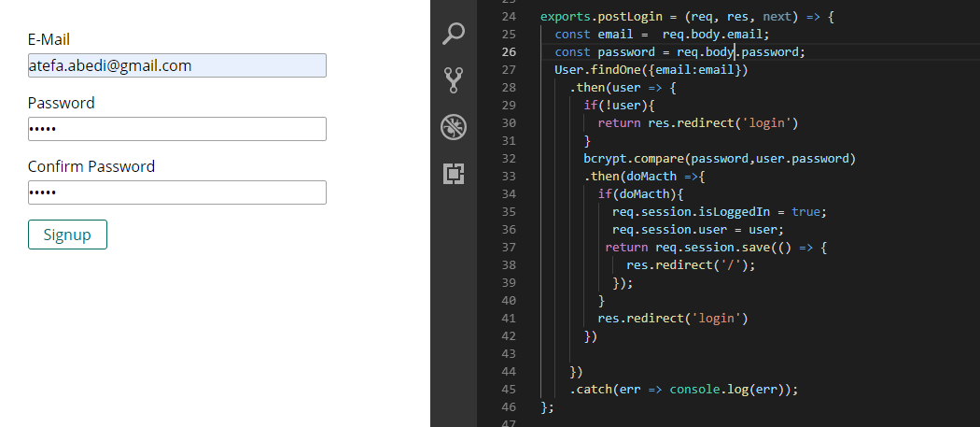Click the Signup button
Screen dimensions: 980x427
pos(67,235)
